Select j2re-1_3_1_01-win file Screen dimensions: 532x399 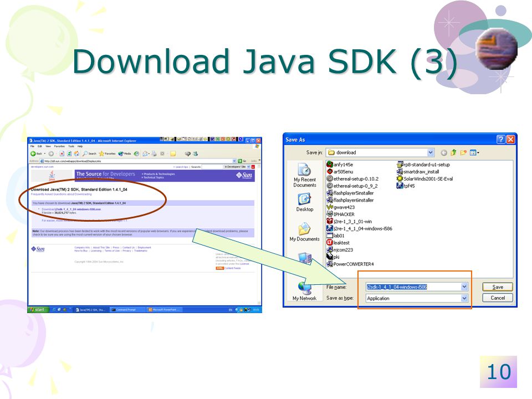349,222
